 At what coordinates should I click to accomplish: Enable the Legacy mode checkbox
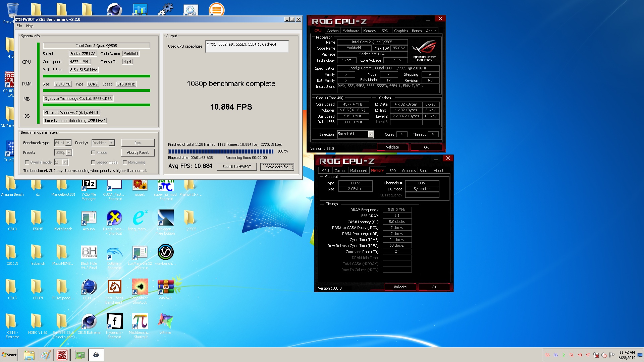tap(93, 162)
